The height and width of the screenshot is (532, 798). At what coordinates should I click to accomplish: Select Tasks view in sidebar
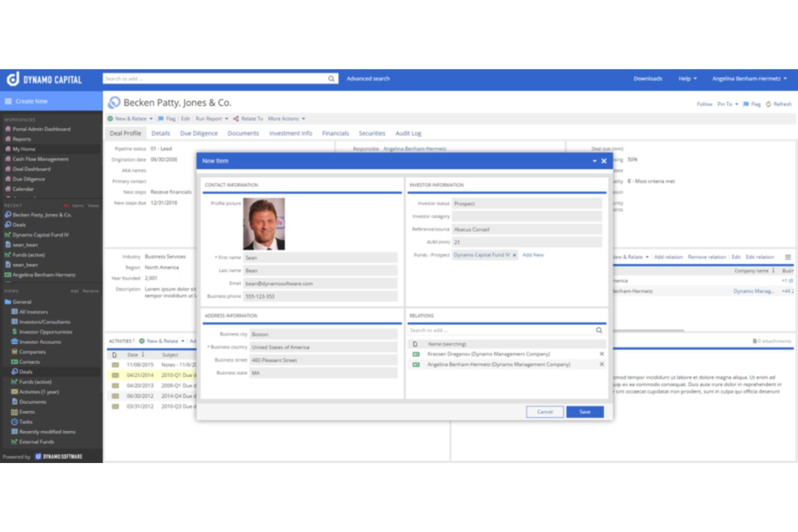tap(26, 422)
